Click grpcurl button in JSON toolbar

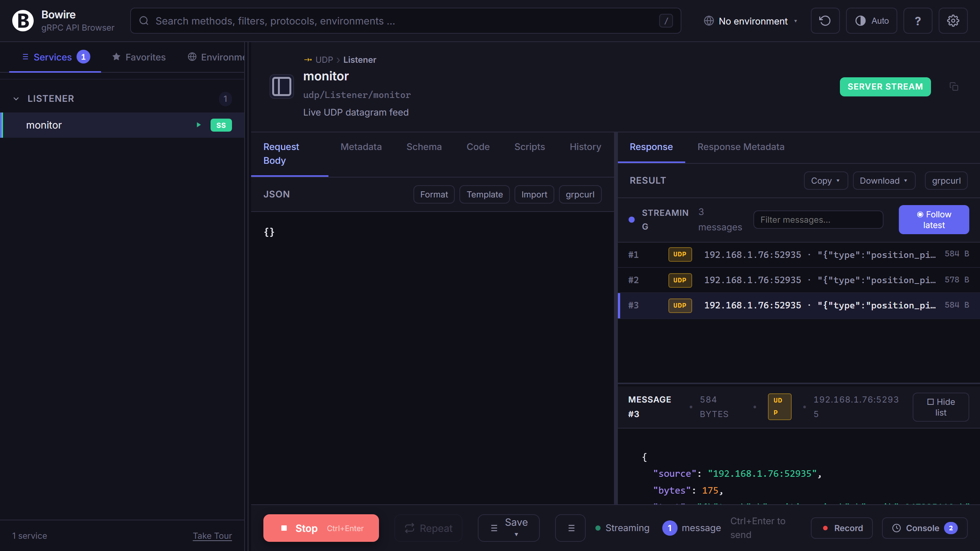tap(580, 194)
